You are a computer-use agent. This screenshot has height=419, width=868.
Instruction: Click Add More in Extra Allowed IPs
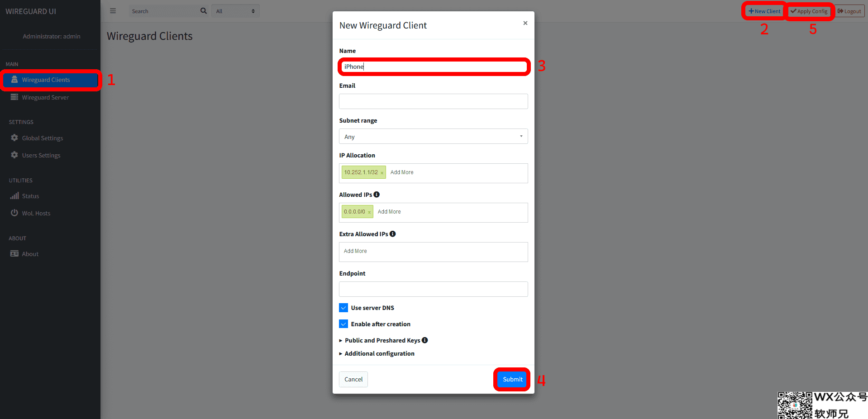point(355,251)
